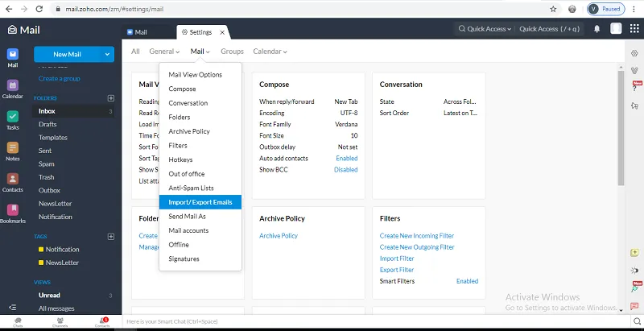Click Create New Incoming Filter link
This screenshot has width=644, height=331.
pos(417,236)
